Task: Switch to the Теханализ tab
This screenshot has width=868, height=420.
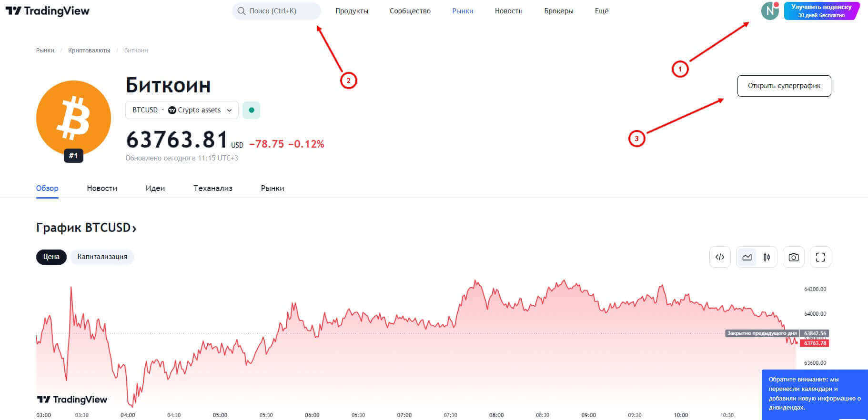Action: (212, 188)
